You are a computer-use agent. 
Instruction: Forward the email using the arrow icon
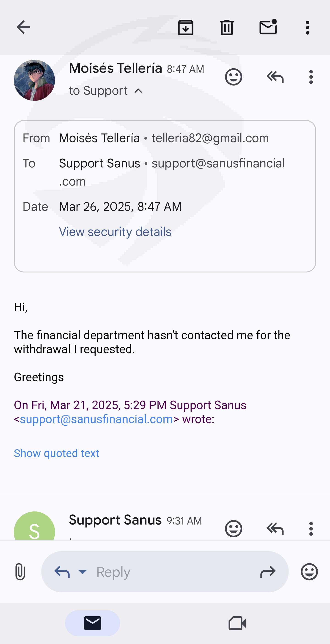coord(268,572)
